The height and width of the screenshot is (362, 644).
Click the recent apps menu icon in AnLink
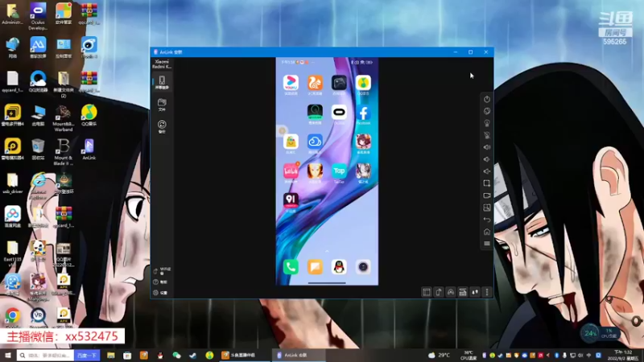(487, 244)
